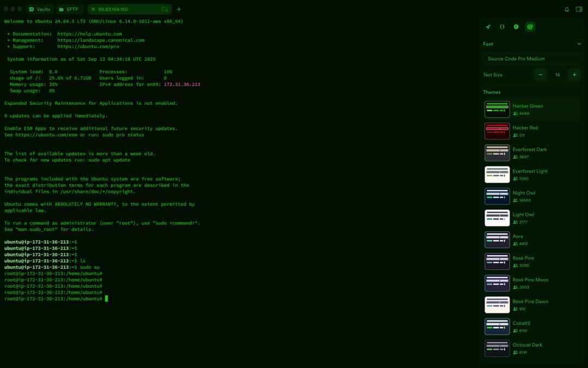Close the 98.83.164.150 connection tab
This screenshot has height=368, width=588.
tap(93, 9)
